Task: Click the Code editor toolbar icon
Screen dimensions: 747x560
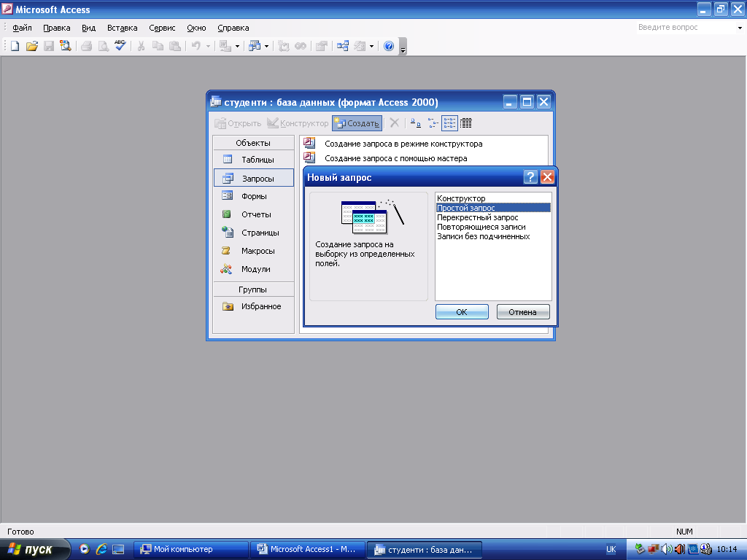Action: coord(284,46)
